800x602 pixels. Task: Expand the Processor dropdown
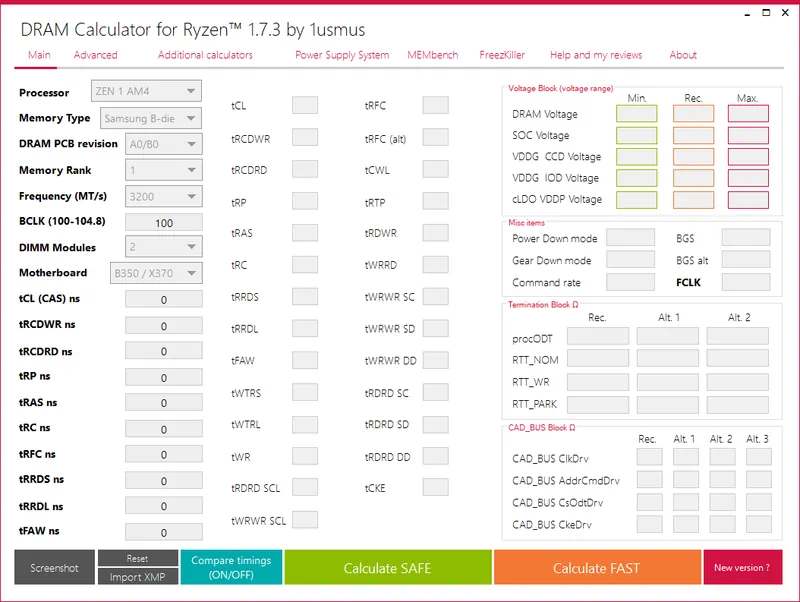point(146,91)
